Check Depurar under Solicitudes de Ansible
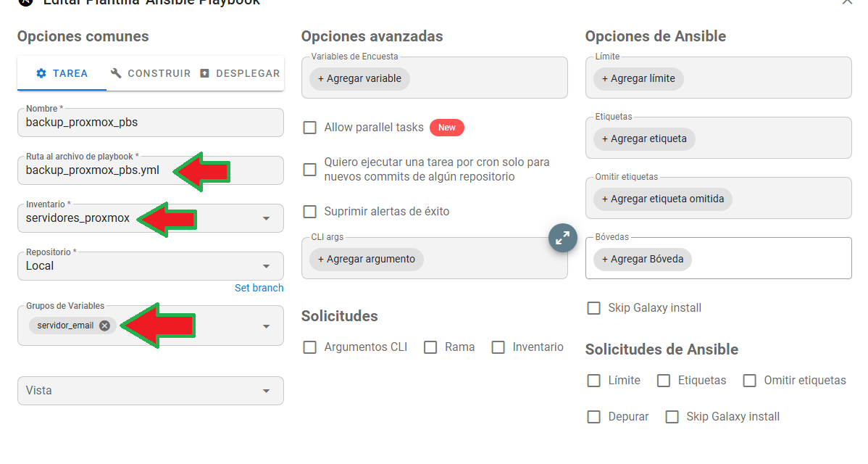This screenshot has height=464, width=868. tap(593, 416)
